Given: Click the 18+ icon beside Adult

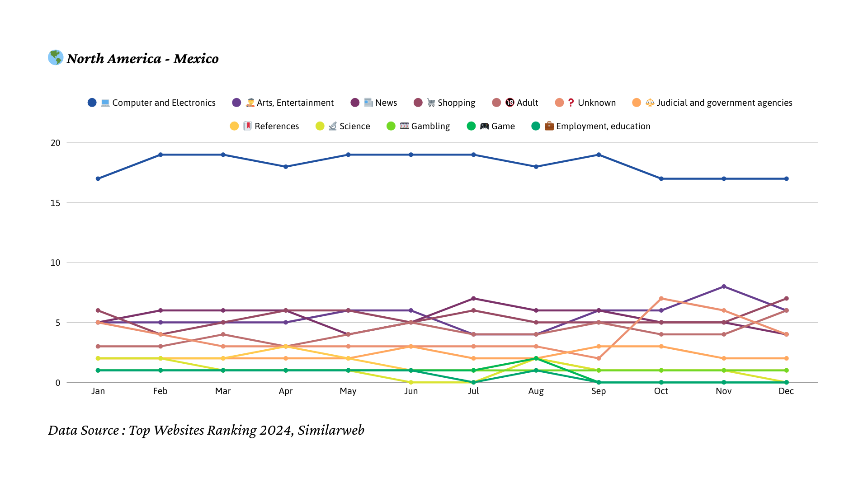Looking at the screenshot, I should coord(510,103).
